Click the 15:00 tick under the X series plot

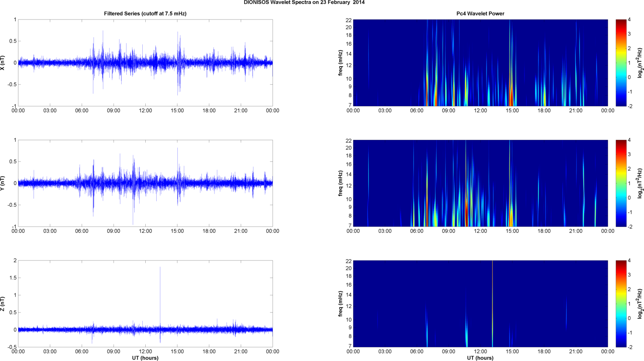(x=177, y=111)
